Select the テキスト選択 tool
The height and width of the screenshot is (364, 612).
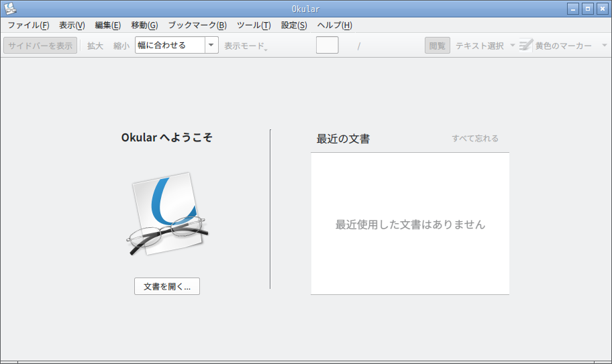click(480, 46)
